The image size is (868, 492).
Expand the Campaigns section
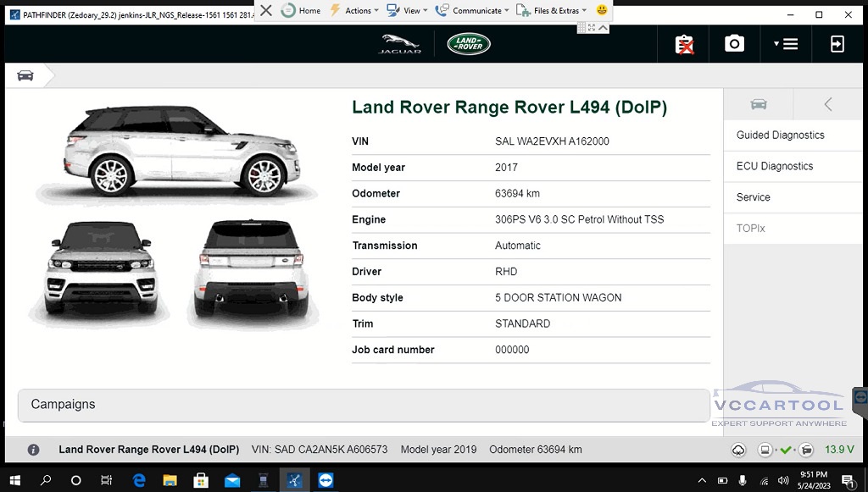click(x=363, y=405)
